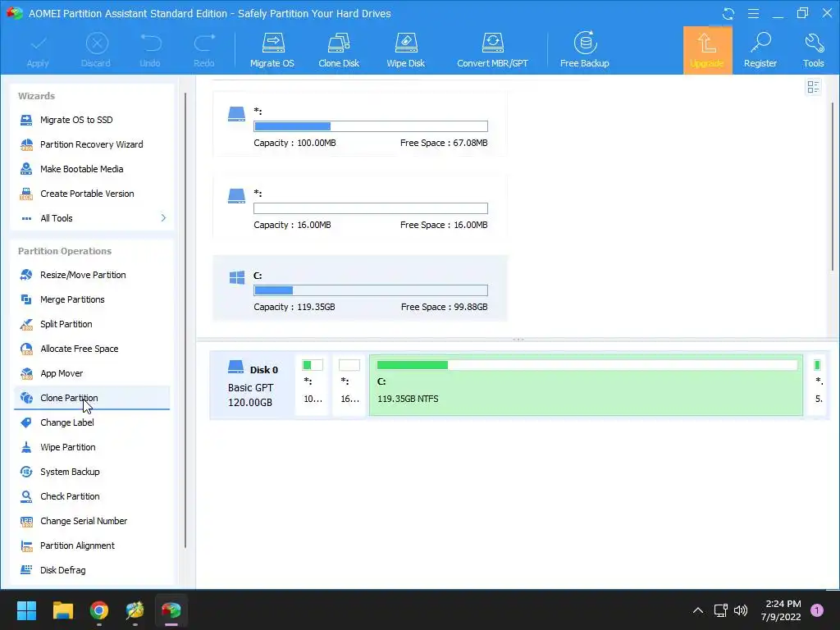840x630 pixels.
Task: Open the clock showing 2:24 PM
Action: [781, 610]
